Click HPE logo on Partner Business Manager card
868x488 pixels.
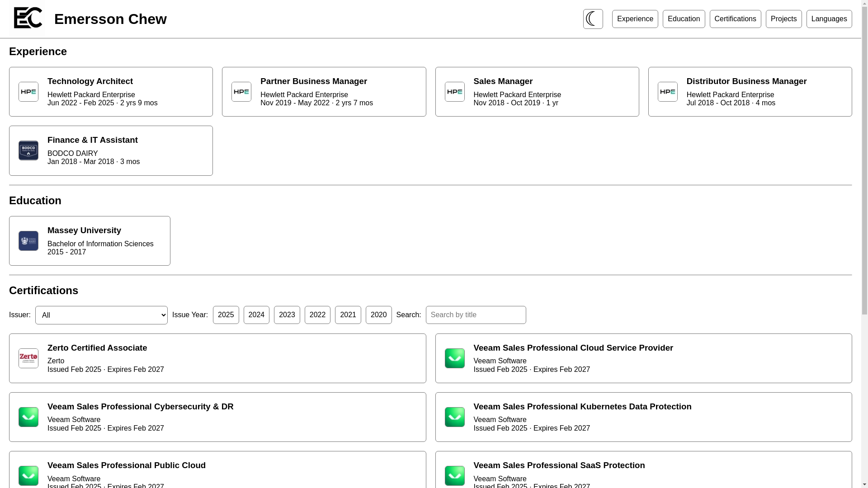tap(241, 92)
